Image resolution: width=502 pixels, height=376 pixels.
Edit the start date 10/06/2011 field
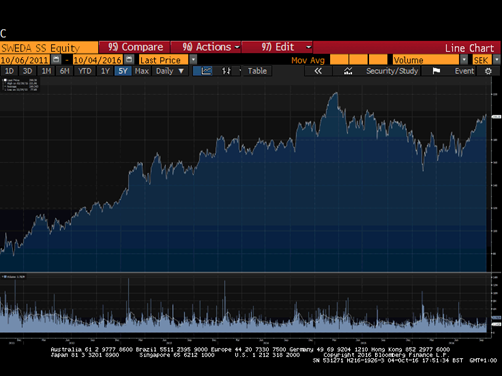point(25,60)
